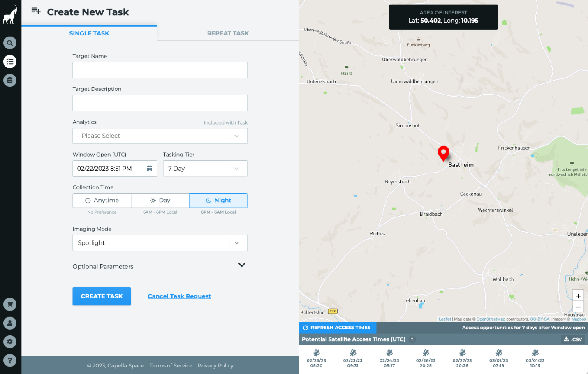
Task: Click the Cancel Task Request link
Action: [x=179, y=296]
